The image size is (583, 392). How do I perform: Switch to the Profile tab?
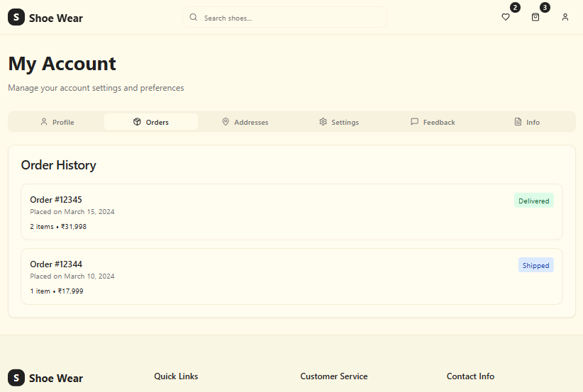click(x=57, y=122)
